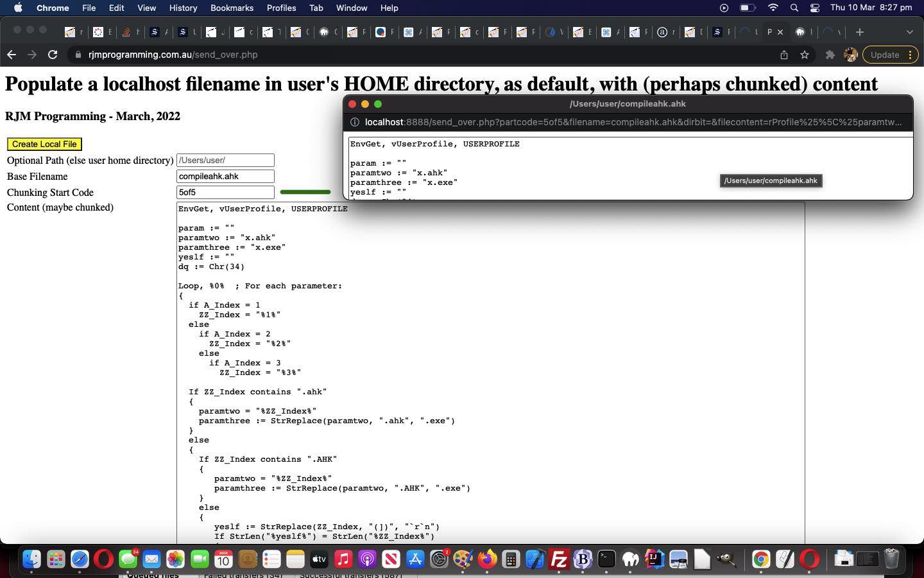Open the Terminal app in the Dock
The height and width of the screenshot is (578, 924).
tap(606, 559)
